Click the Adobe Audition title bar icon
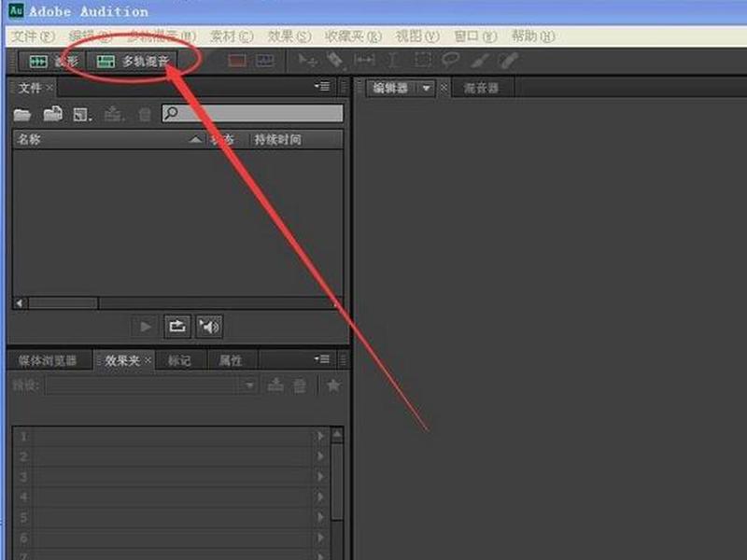This screenshot has height=560, width=747. (16, 10)
